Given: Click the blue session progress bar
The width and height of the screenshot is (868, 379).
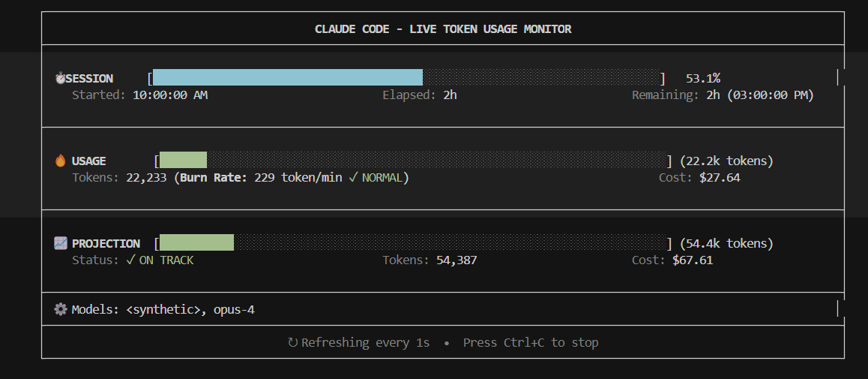Looking at the screenshot, I should (288, 77).
